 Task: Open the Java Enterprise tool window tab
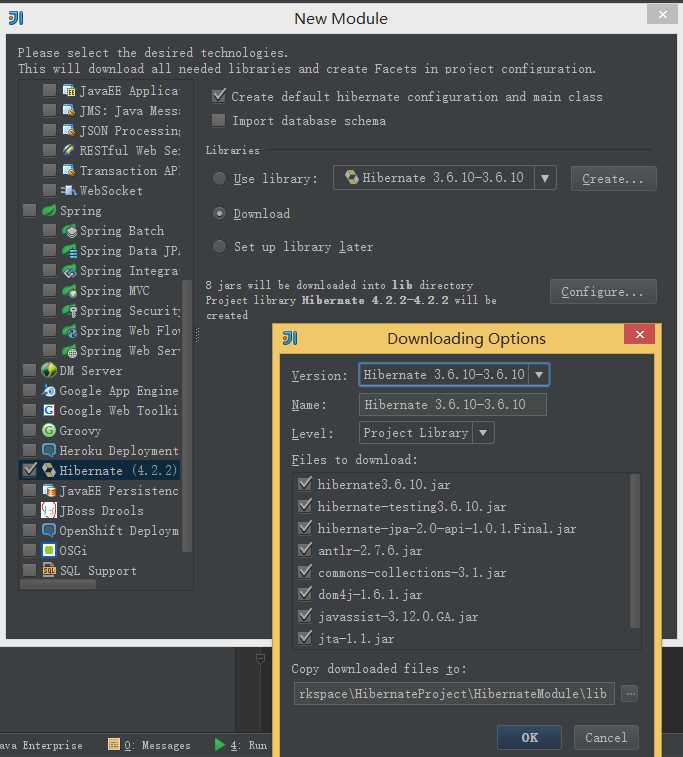(x=42, y=745)
